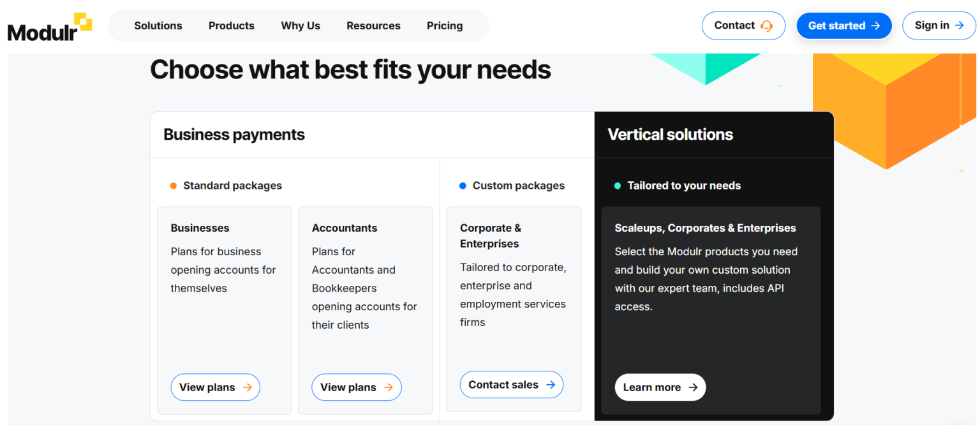Image resolution: width=980 pixels, height=425 pixels.
Task: Click the arrow inside Contact sales
Action: point(550,385)
